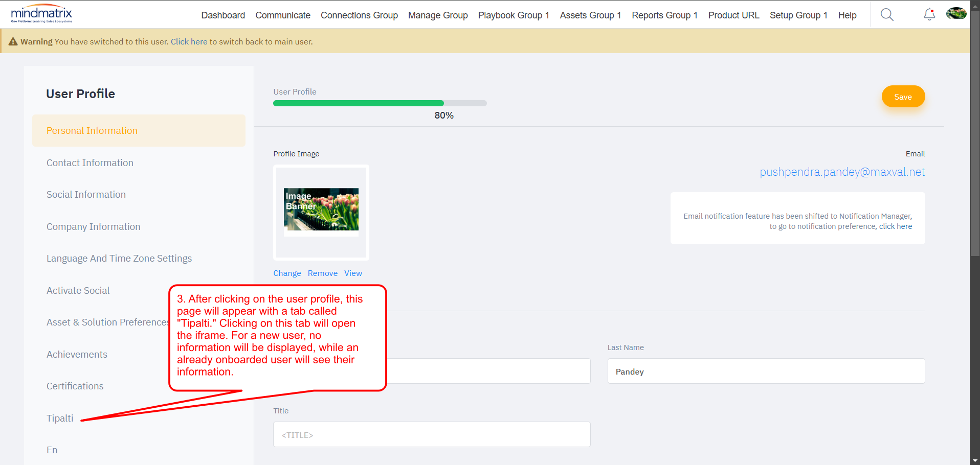
Task: Click the Last Name field containing Pandey
Action: (766, 371)
